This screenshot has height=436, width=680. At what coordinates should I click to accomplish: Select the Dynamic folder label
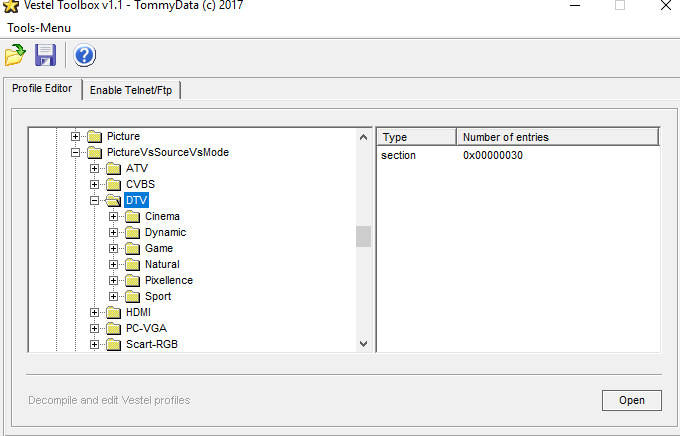[x=166, y=233]
